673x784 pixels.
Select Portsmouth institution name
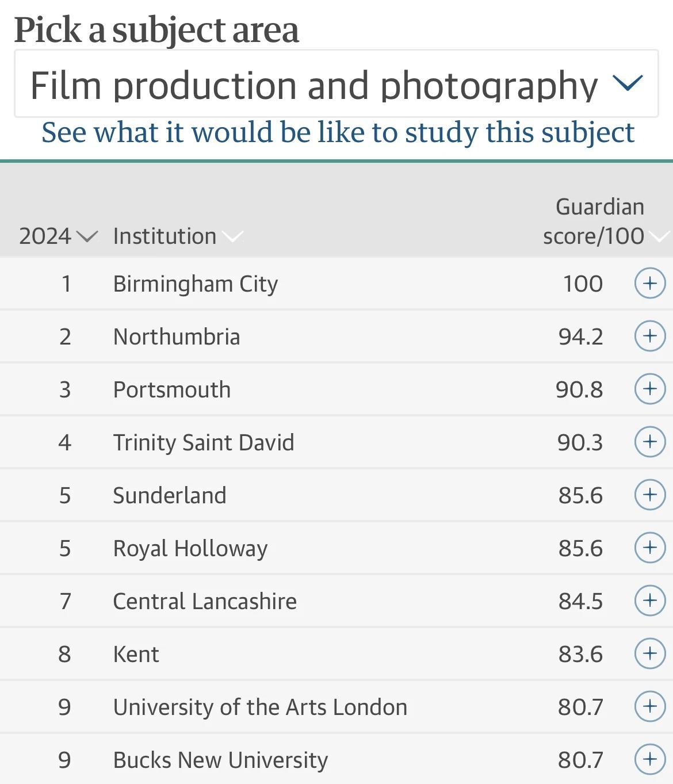coord(172,389)
